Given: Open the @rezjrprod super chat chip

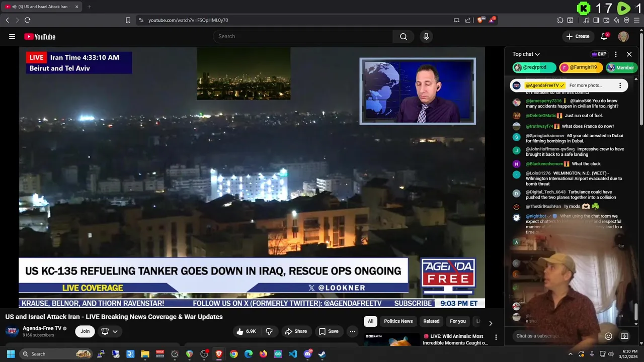Looking at the screenshot, I should click(534, 67).
